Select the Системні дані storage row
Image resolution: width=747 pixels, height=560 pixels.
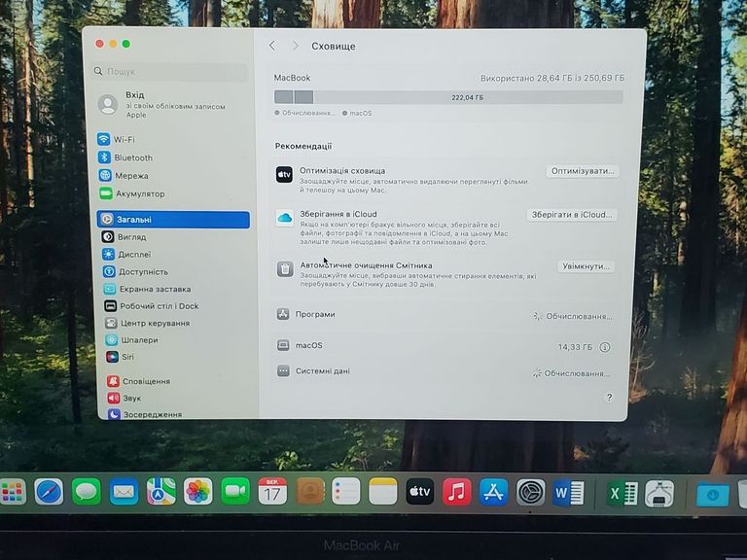click(x=444, y=371)
